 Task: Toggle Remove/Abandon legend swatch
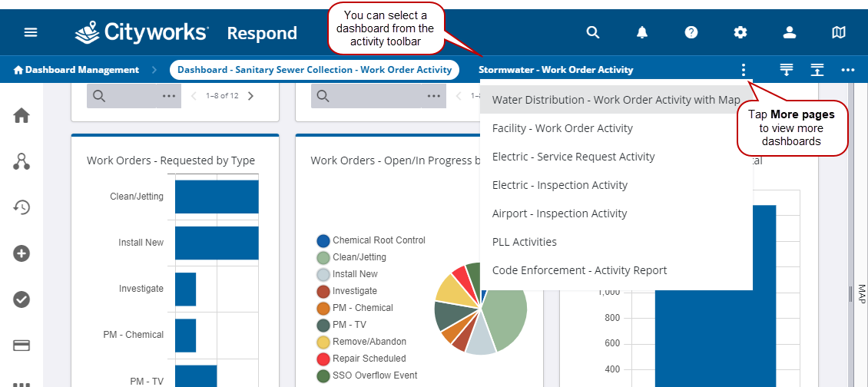tap(323, 342)
